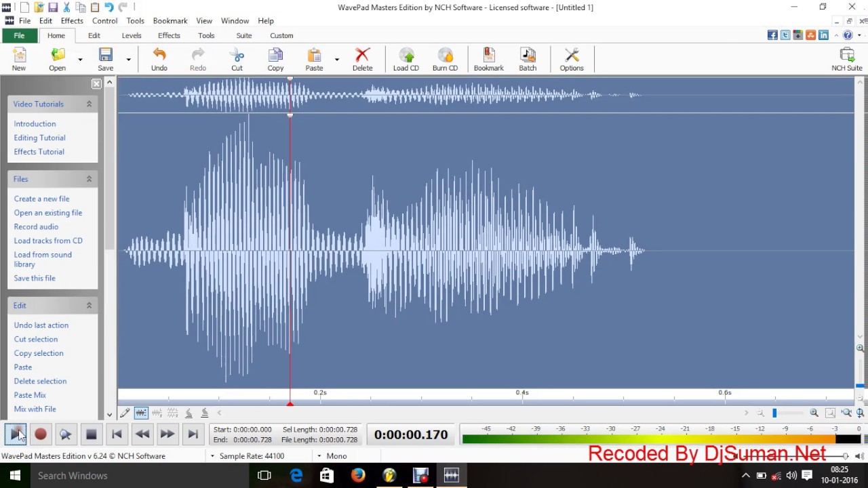Open the Control menu
868x488 pixels.
(104, 21)
